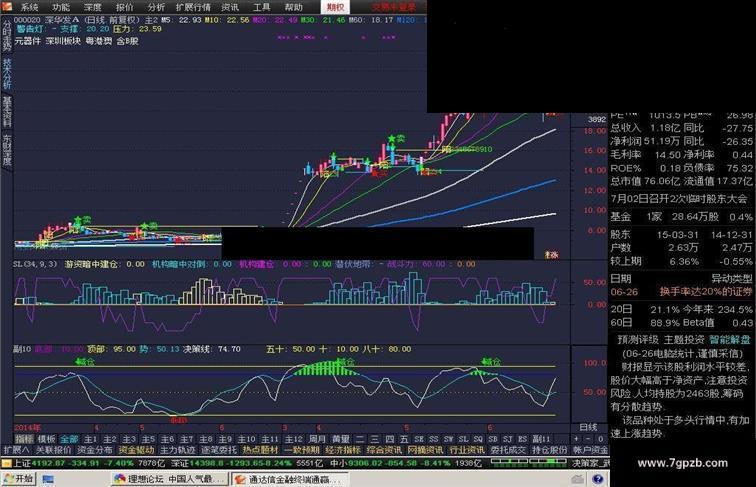Open the 一致预期 tab
This screenshot has height=487, width=756.
click(302, 450)
